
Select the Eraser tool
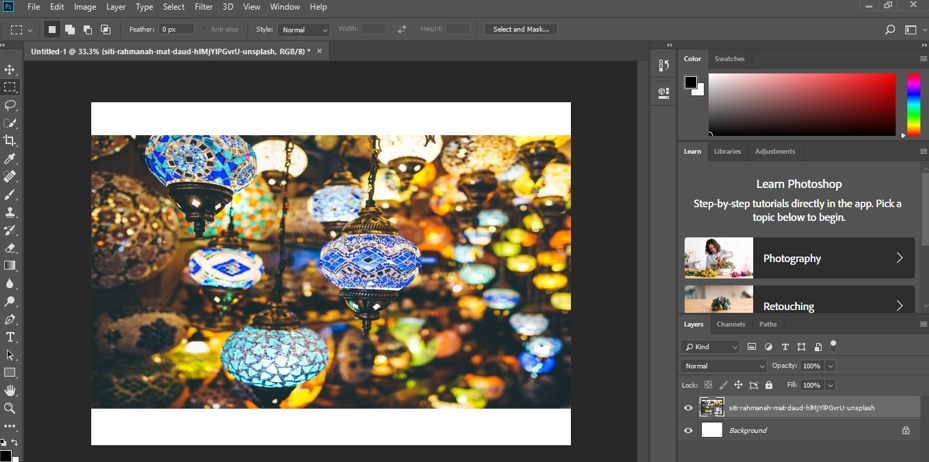[9, 248]
